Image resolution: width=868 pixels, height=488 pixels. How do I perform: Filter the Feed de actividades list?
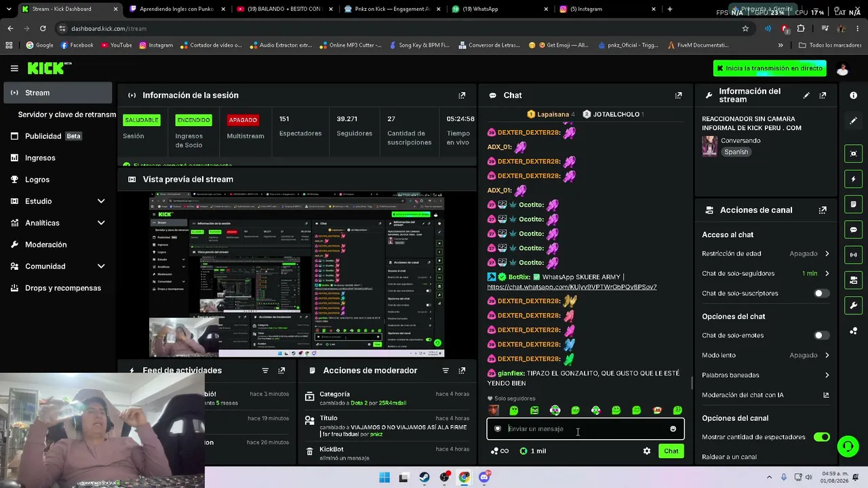pyautogui.click(x=265, y=371)
